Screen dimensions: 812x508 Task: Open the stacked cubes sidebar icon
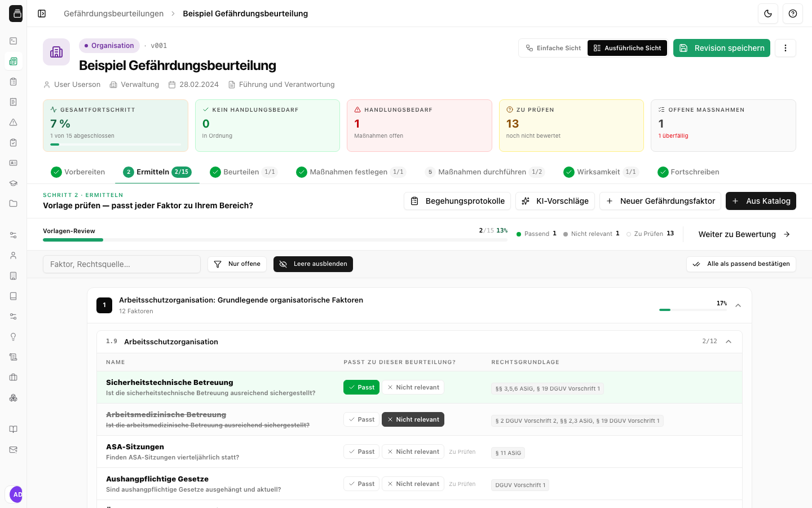[14, 398]
